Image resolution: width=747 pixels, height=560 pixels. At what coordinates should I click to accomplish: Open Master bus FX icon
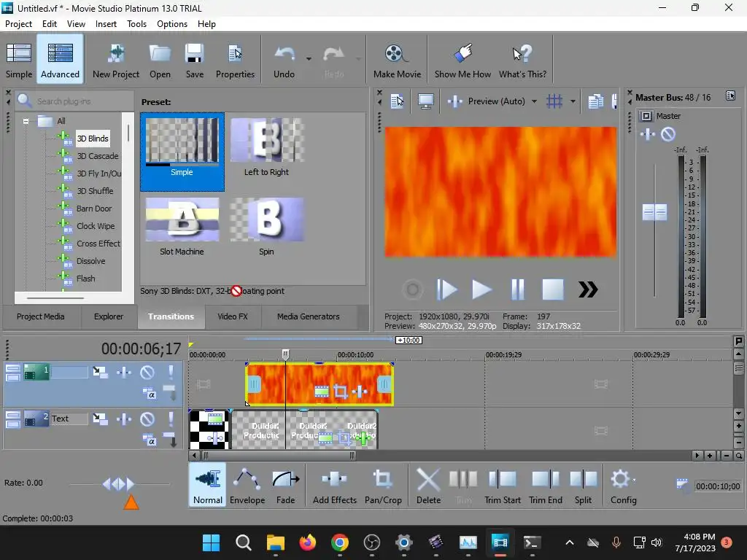click(x=648, y=134)
